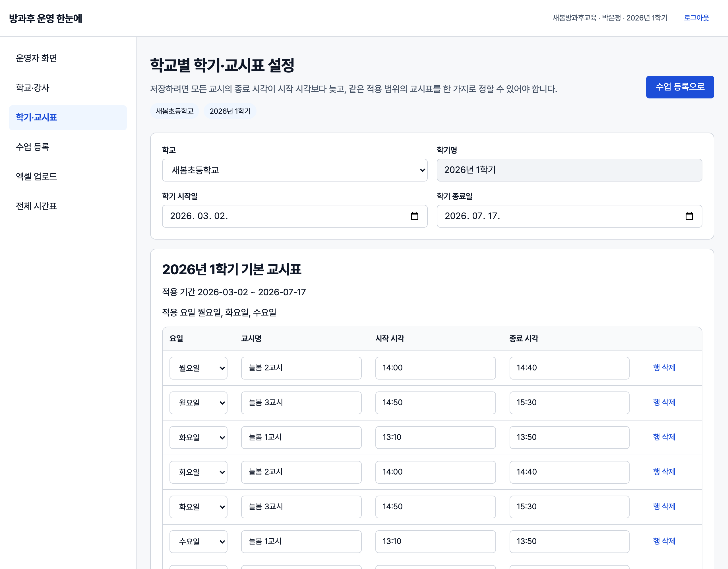Screen dimensions: 728x569
Task: Edit period name in 월요일 늘봄 2교시 row
Action: pyautogui.click(x=301, y=368)
